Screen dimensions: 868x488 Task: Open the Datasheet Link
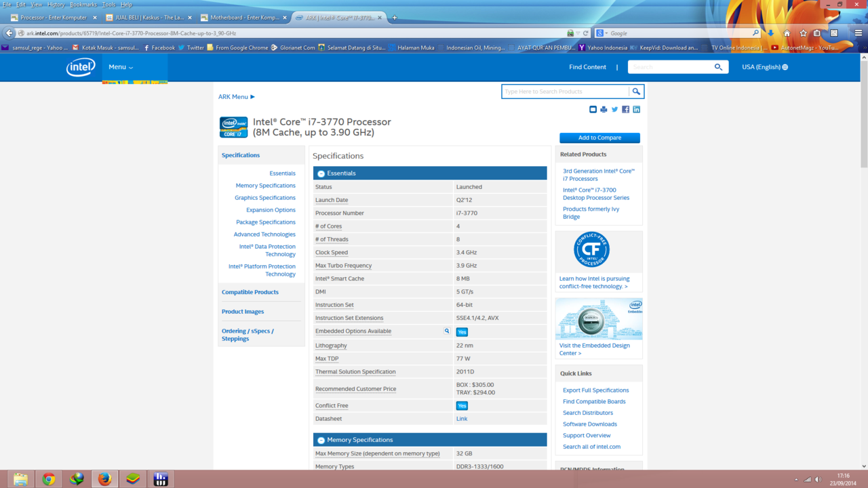click(462, 419)
